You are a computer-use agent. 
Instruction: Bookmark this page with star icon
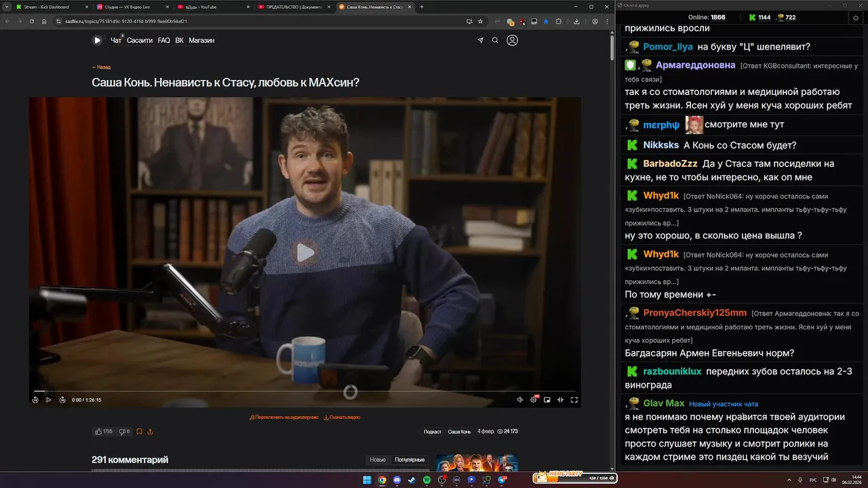[x=480, y=21]
